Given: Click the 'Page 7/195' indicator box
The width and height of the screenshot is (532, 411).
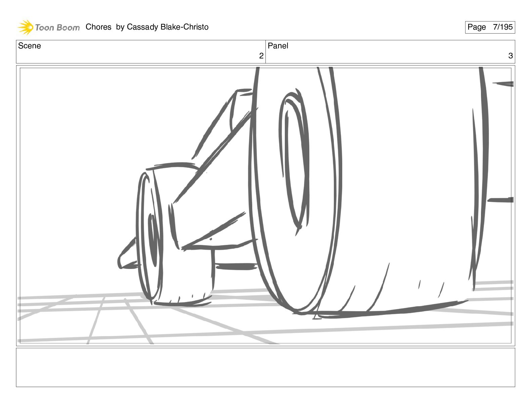Looking at the screenshot, I should (490, 27).
